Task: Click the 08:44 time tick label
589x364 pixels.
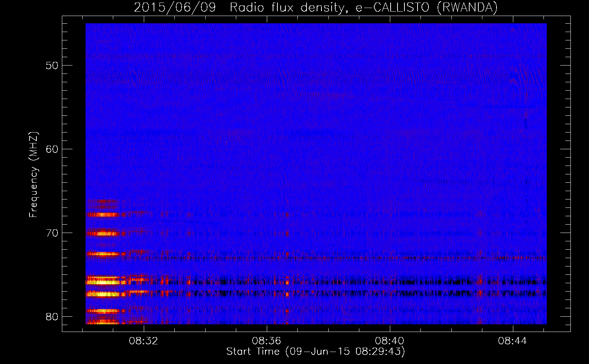Action: coord(513,341)
